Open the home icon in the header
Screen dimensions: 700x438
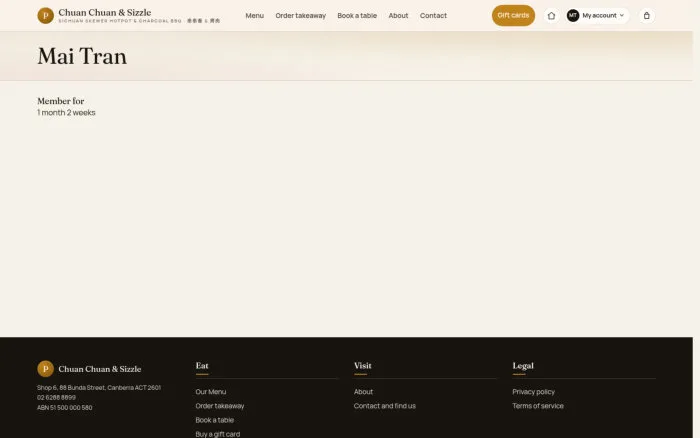coord(551,16)
